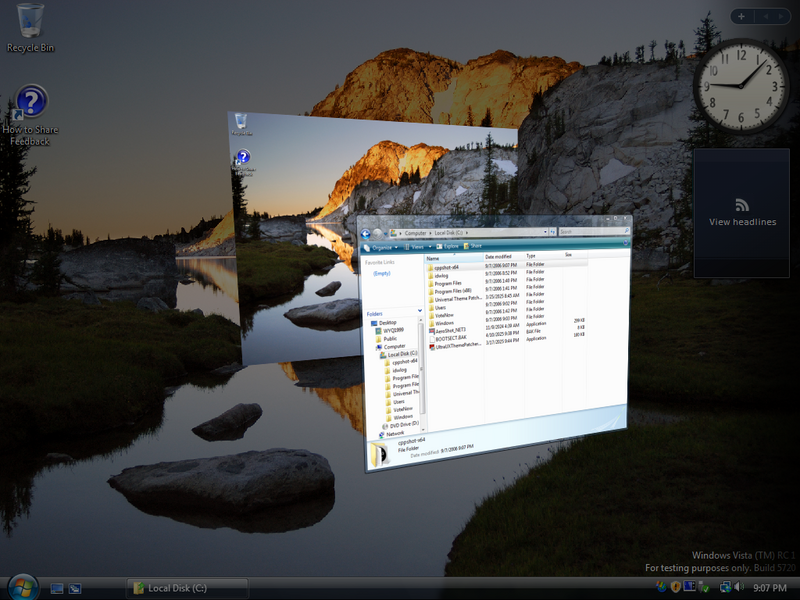Open the How to Share Feedback shortcut
Image resolution: width=800 pixels, height=600 pixels.
click(31, 103)
